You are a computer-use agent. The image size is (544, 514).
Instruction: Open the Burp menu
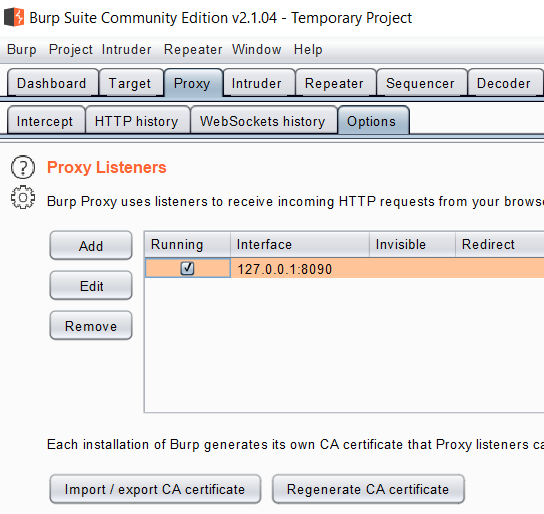22,49
